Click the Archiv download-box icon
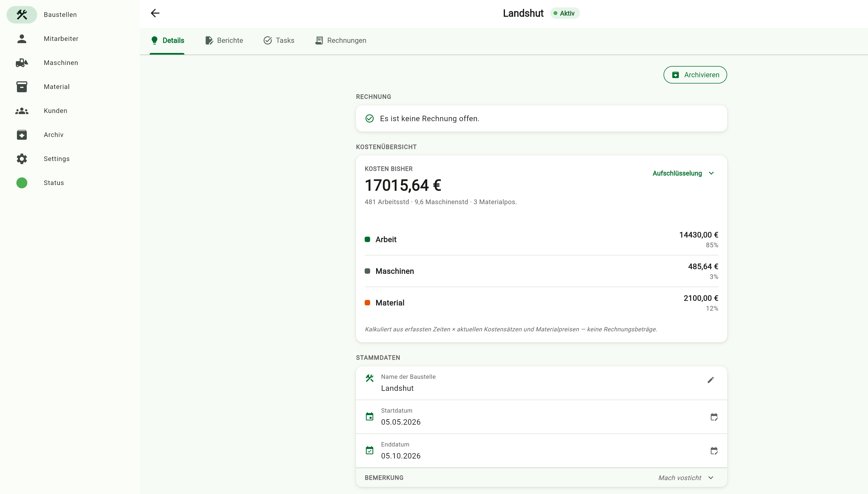868x494 pixels. 22,135
